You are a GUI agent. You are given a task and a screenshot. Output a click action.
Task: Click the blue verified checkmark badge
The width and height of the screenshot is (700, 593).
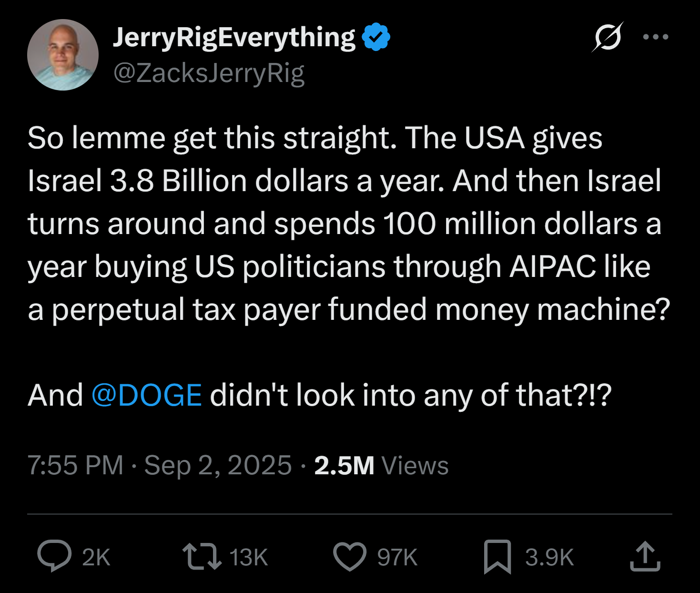[x=376, y=37]
